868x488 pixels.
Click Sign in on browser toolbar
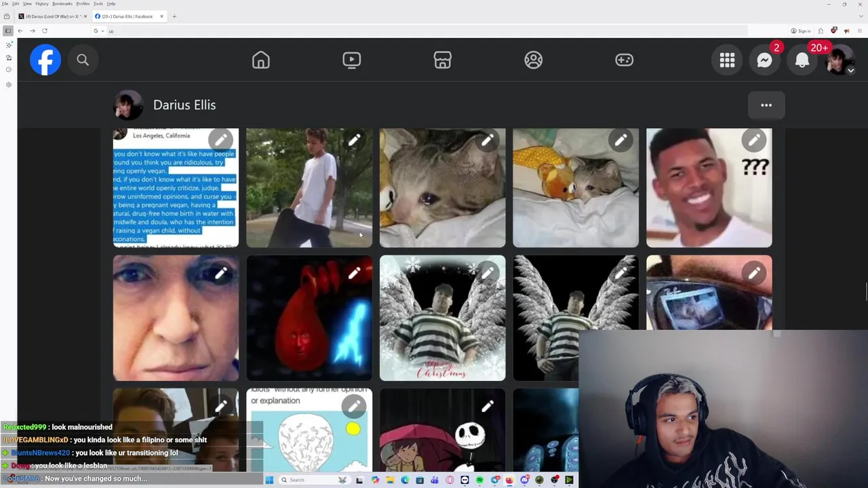[x=801, y=30]
